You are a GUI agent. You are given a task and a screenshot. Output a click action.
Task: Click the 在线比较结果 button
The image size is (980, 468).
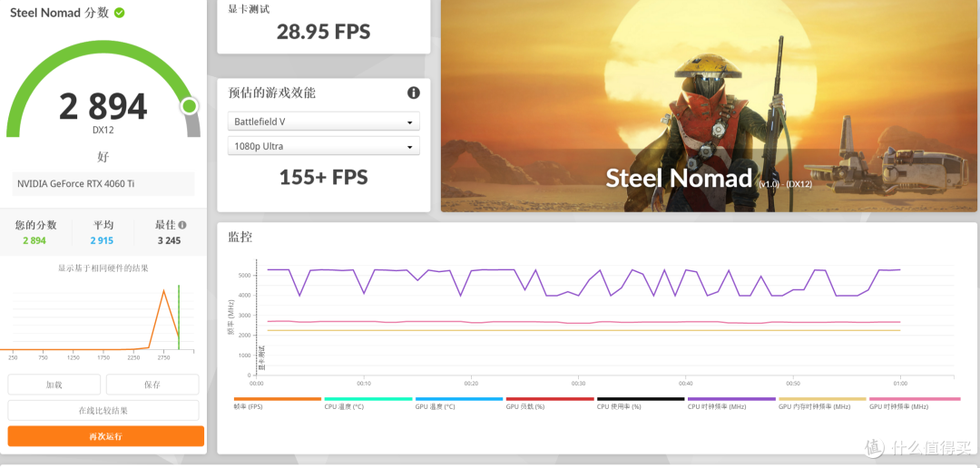(103, 411)
